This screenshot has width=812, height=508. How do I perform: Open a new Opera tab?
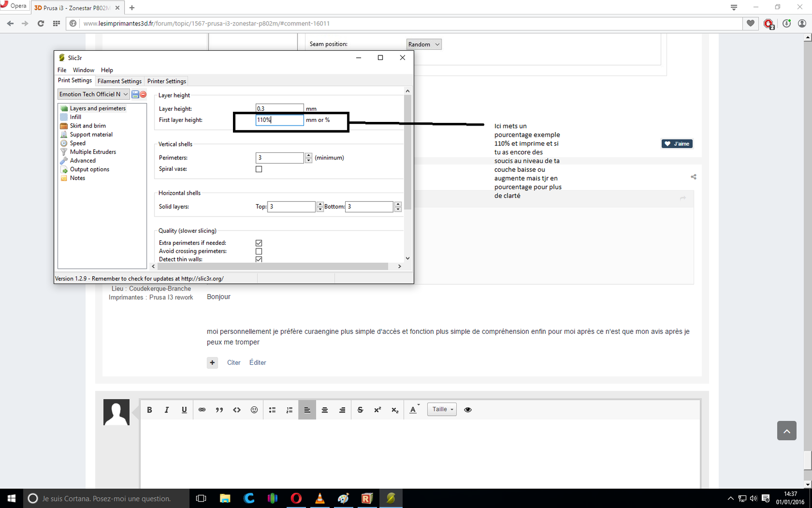(132, 8)
